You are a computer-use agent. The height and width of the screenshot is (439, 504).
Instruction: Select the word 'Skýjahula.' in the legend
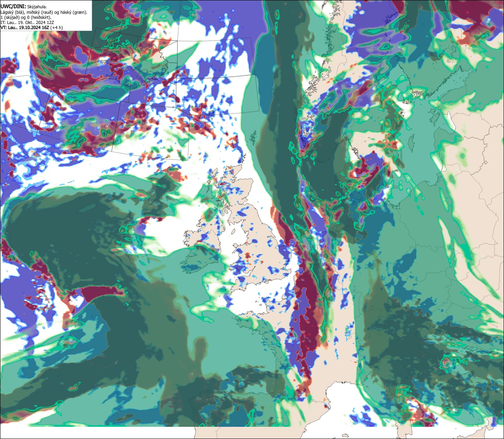click(37, 7)
